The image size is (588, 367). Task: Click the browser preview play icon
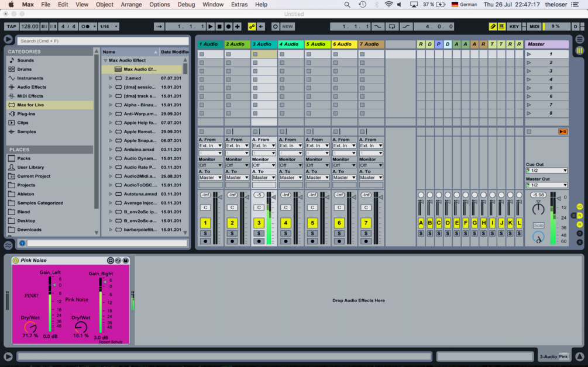pyautogui.click(x=8, y=39)
